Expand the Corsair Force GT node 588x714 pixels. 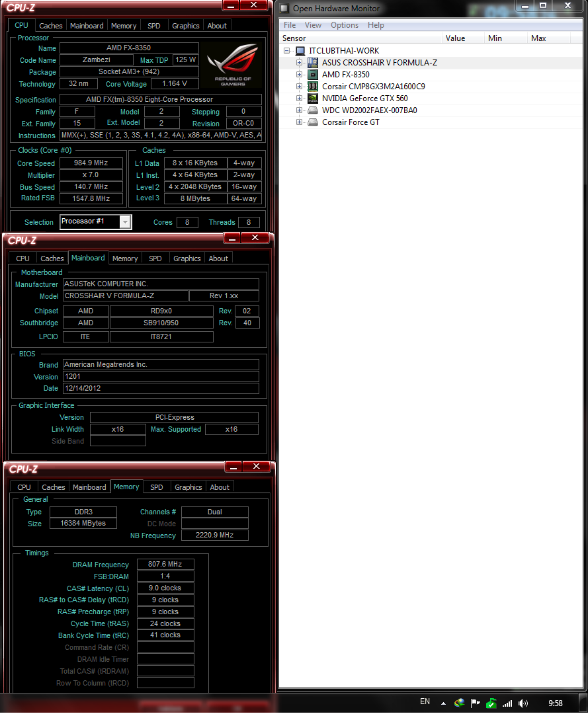coord(299,122)
